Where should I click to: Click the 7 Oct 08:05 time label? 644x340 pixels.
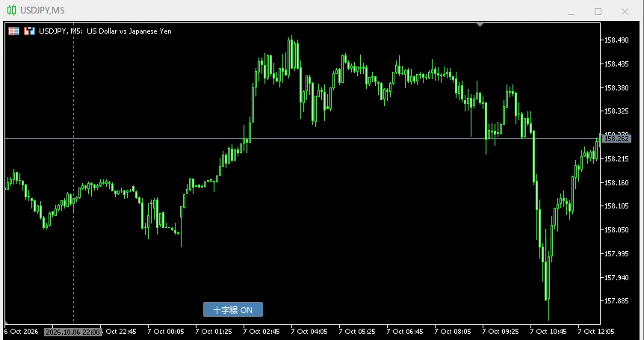coord(453,331)
